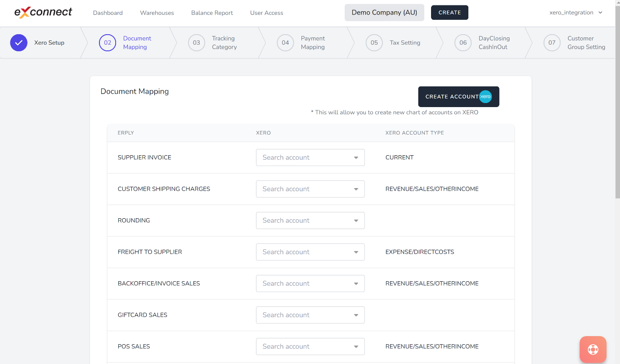Click the CREATE button in header
This screenshot has height=364, width=620.
(449, 13)
